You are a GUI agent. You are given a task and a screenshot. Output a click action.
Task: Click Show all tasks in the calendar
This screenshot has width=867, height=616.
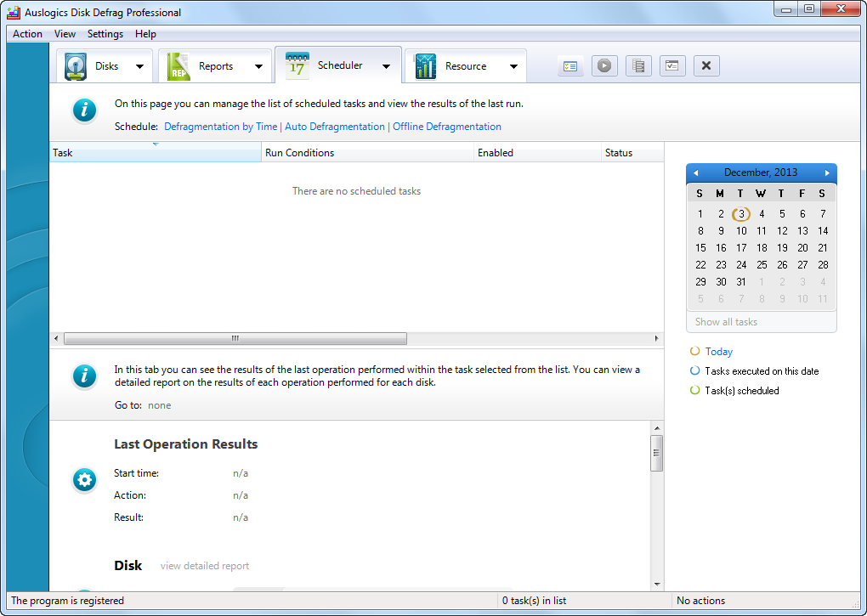click(x=726, y=321)
